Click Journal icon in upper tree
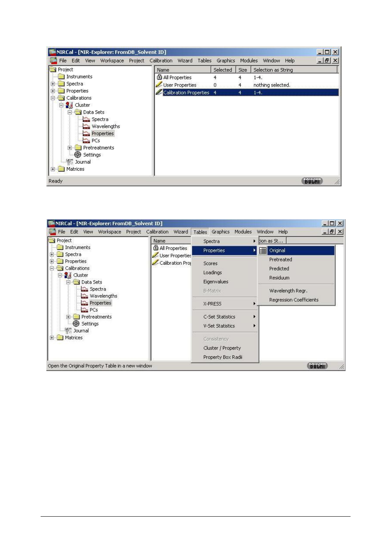Viewport: 392px width, 554px height. point(70,162)
